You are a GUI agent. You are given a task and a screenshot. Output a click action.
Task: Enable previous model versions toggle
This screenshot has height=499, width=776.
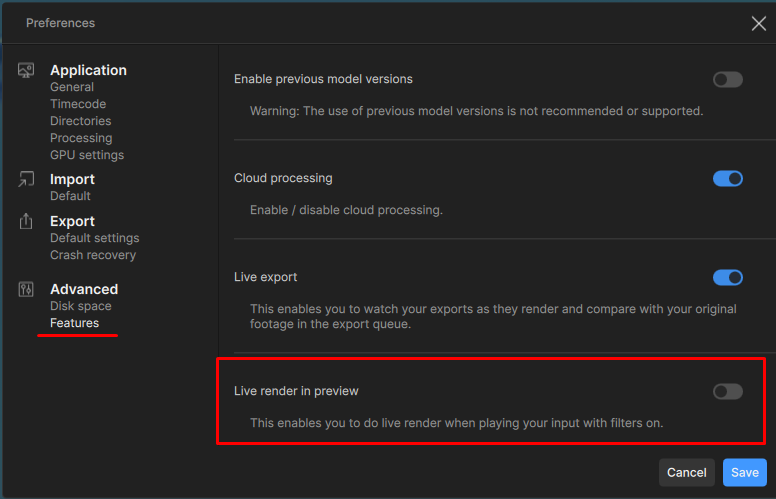pos(727,80)
